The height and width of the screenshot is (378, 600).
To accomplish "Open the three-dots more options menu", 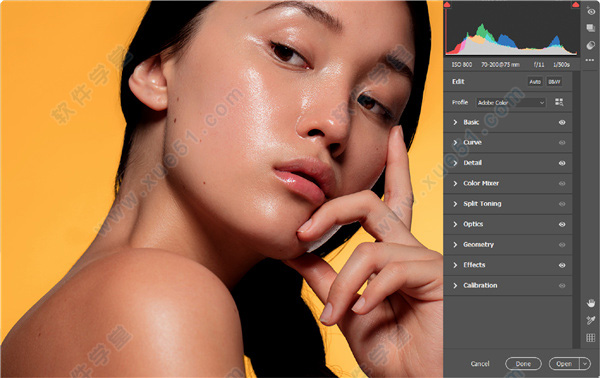I will point(590,60).
